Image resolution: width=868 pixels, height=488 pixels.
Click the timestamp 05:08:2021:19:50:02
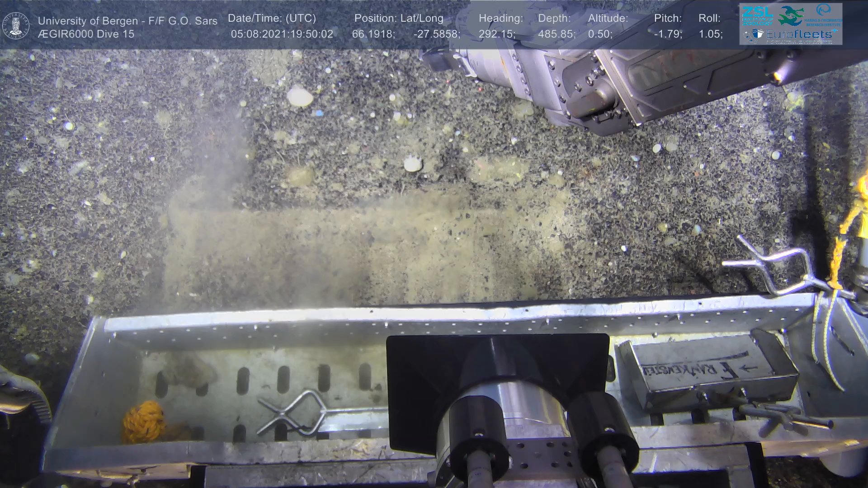coord(282,34)
